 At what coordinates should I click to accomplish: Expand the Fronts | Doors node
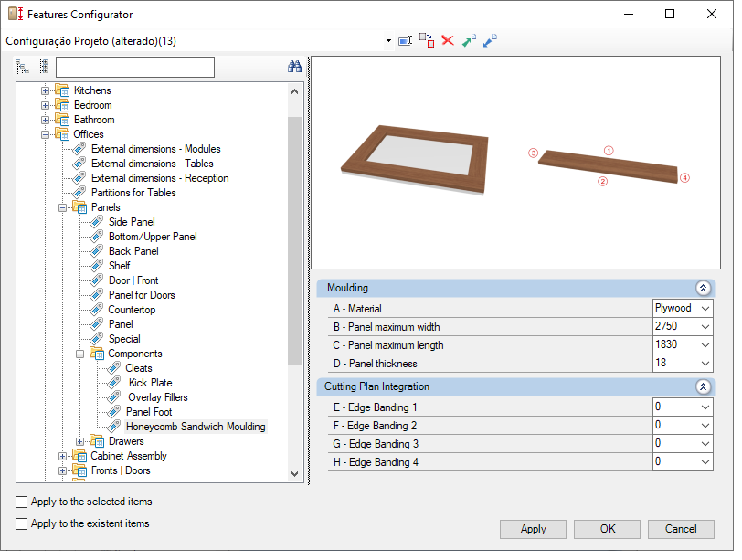pyautogui.click(x=62, y=471)
